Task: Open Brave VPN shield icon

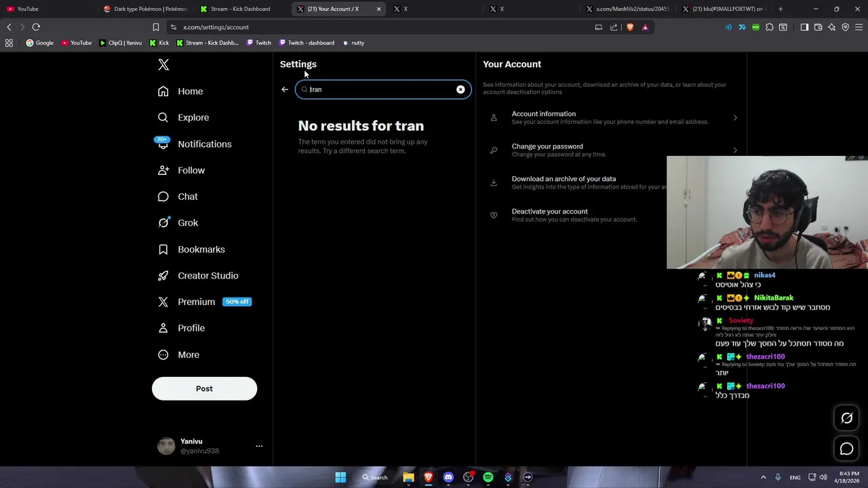Action: [x=845, y=27]
